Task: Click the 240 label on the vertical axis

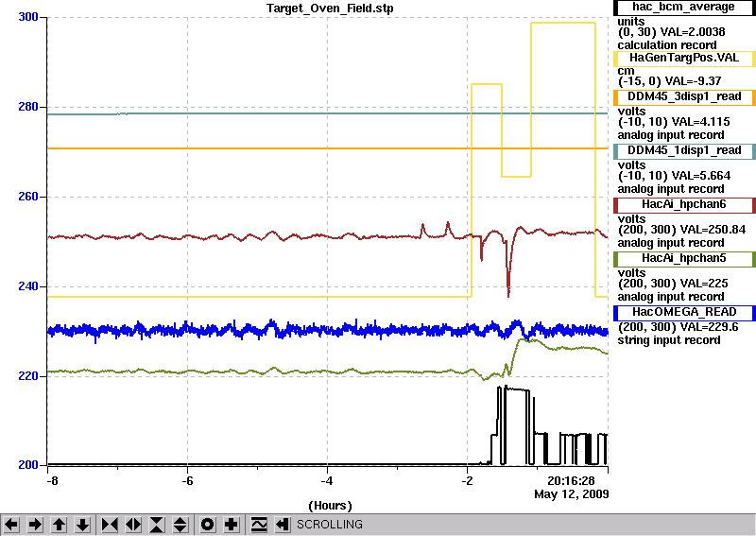Action: tap(28, 286)
